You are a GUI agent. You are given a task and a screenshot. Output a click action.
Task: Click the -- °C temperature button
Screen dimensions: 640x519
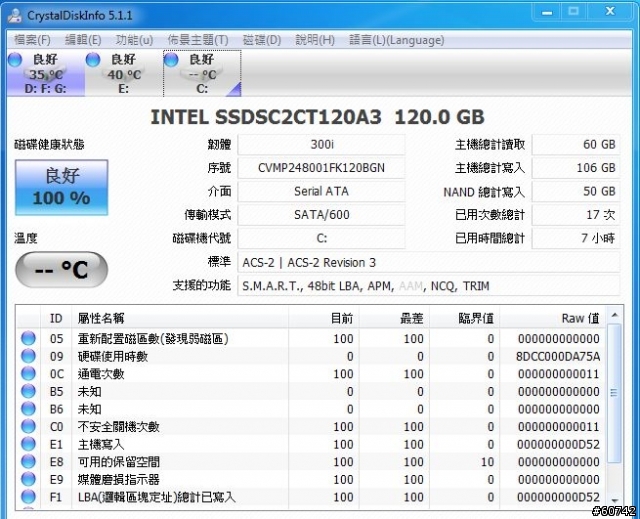tap(62, 269)
